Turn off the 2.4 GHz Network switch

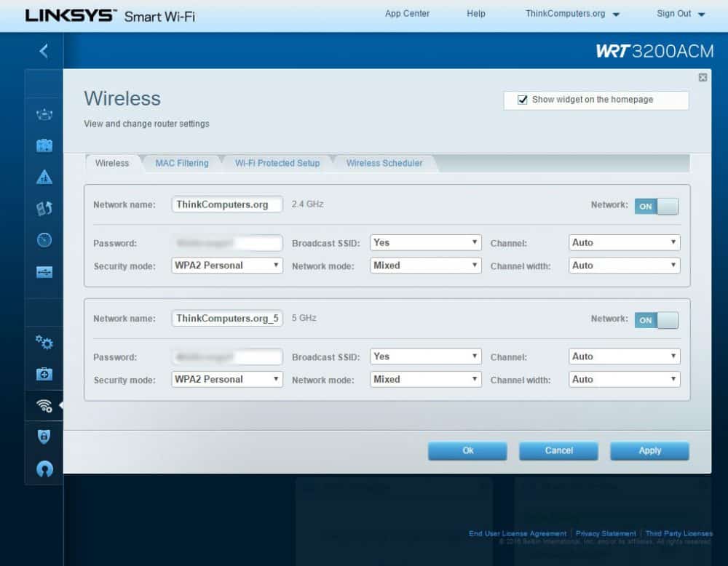tap(657, 207)
